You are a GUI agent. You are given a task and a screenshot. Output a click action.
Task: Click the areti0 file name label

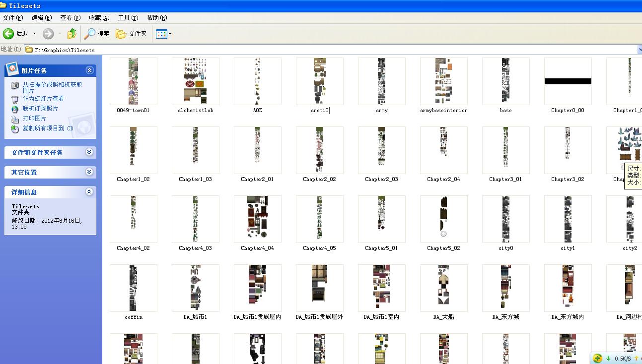coord(320,111)
